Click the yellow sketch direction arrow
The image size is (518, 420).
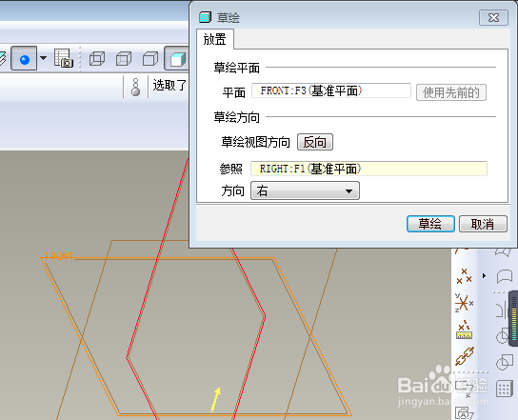[x=216, y=399]
